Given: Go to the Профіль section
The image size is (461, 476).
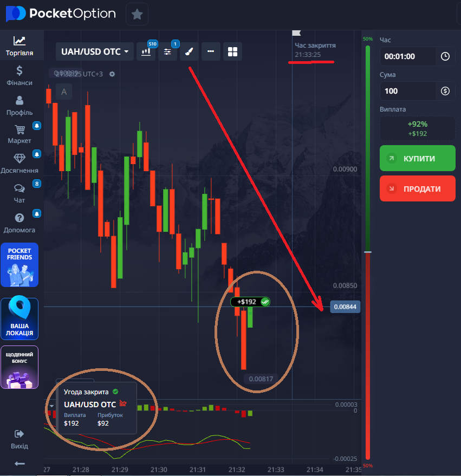Looking at the screenshot, I should coord(20,106).
